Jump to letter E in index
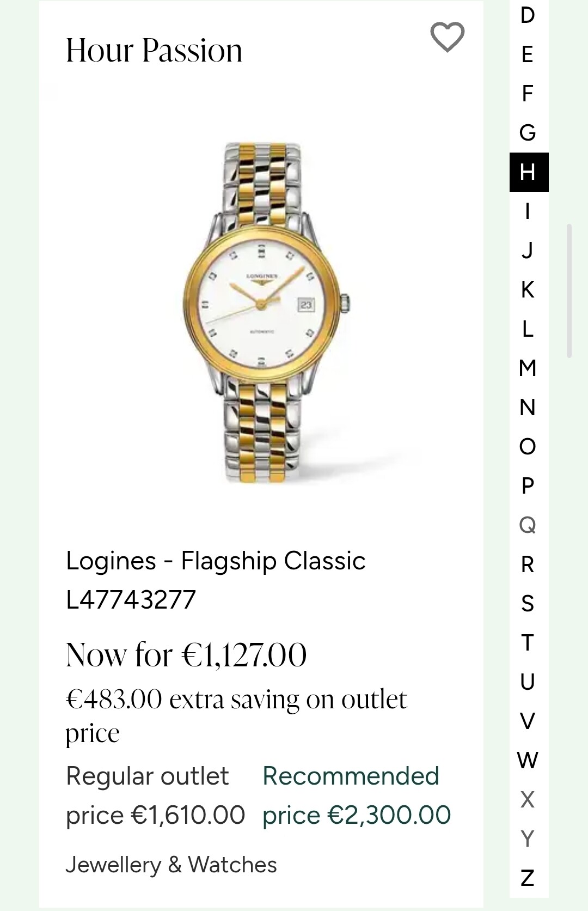Image resolution: width=588 pixels, height=911 pixels. pos(528,54)
